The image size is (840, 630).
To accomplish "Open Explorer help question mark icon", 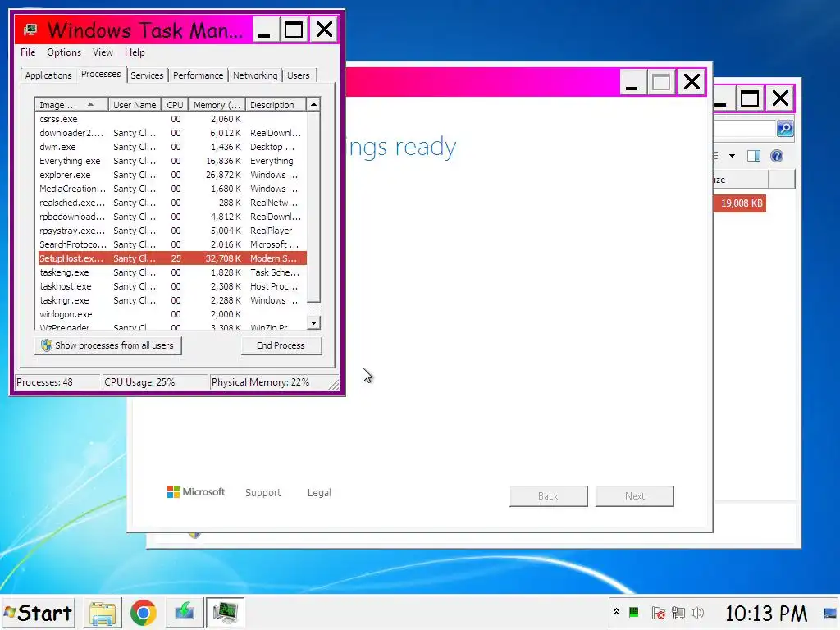I will (x=776, y=156).
